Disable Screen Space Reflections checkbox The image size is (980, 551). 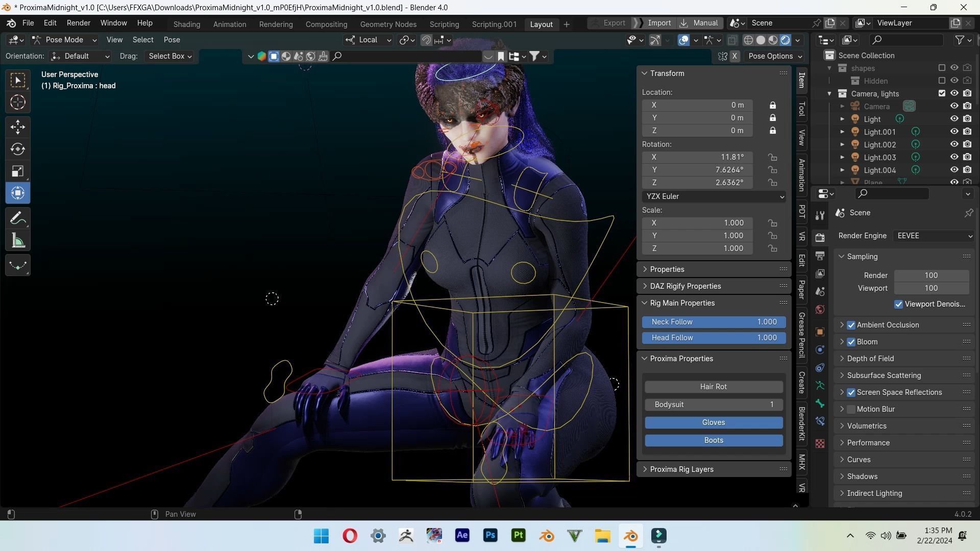(851, 392)
